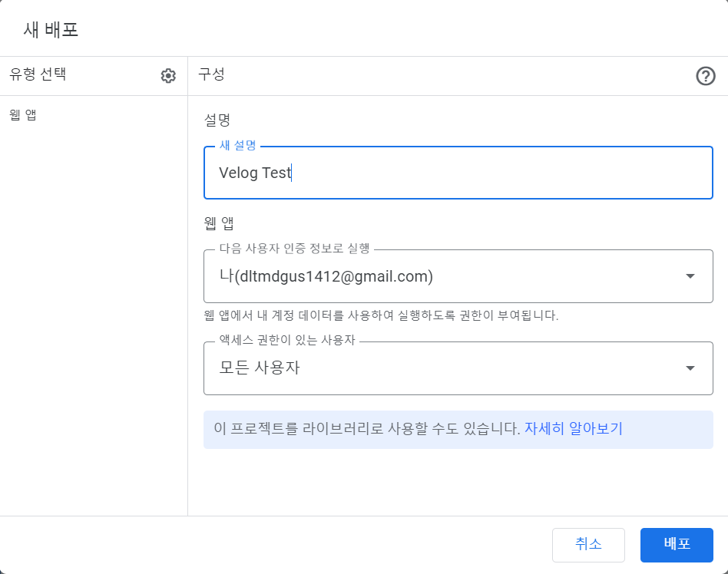Focus the 새 설명 text field
The height and width of the screenshot is (574, 728).
458,173
